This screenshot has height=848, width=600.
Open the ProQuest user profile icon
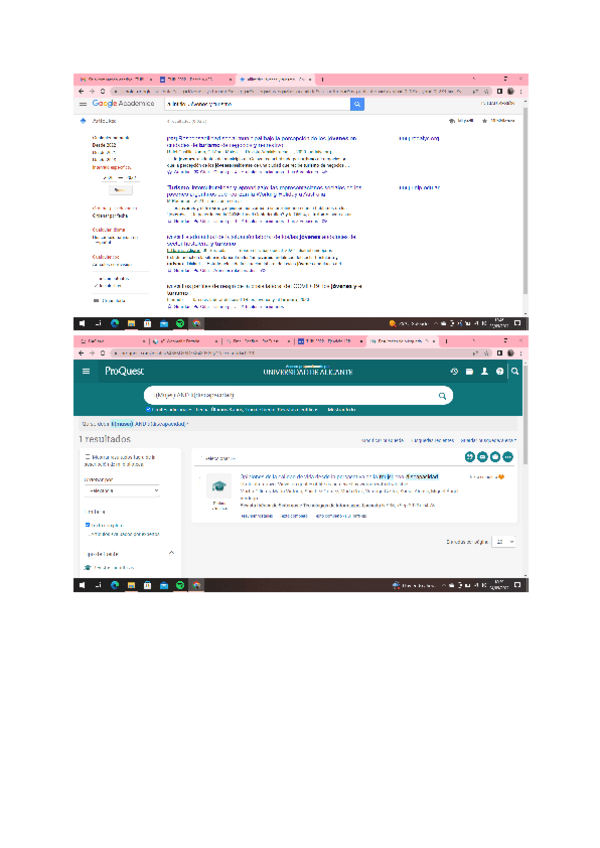[x=484, y=371]
